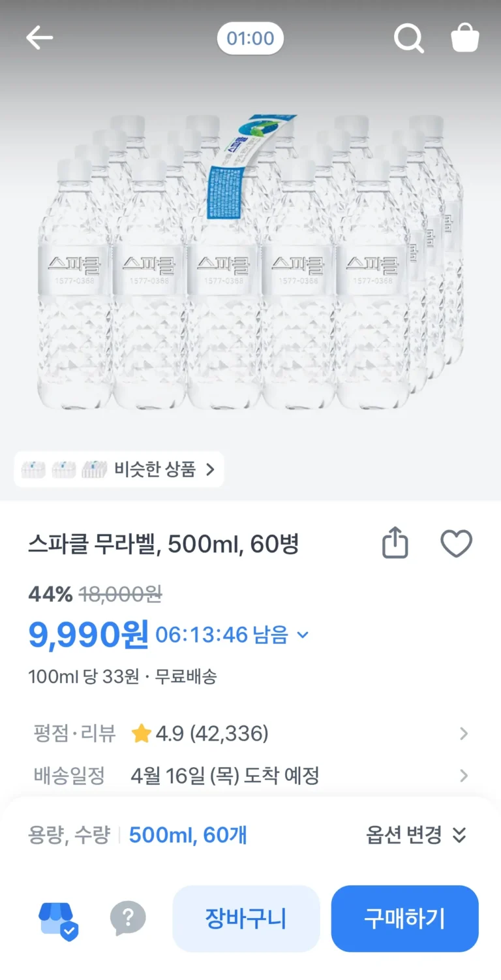Screen dimensions: 501x980
Task: Open the shopping bag cart icon
Action: [465, 39]
